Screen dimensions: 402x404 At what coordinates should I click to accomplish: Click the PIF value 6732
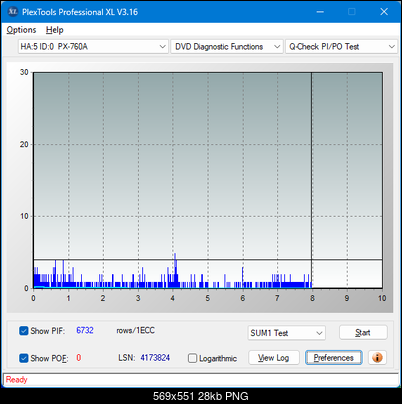(85, 330)
